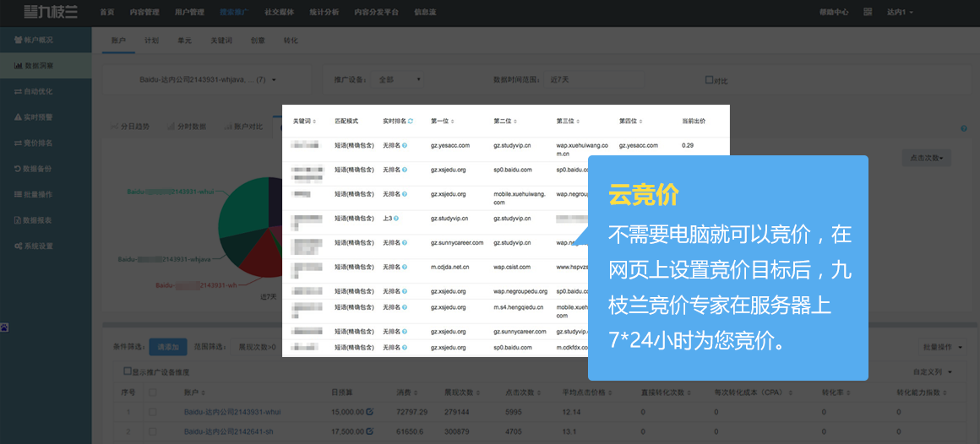Switch to 转化 tab
Screen dimensions: 980x444
pyautogui.click(x=291, y=41)
